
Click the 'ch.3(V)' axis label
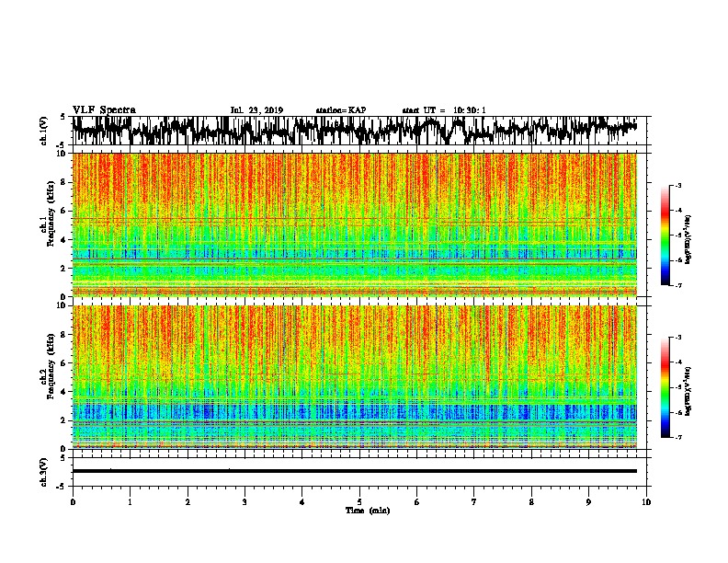tap(43, 472)
